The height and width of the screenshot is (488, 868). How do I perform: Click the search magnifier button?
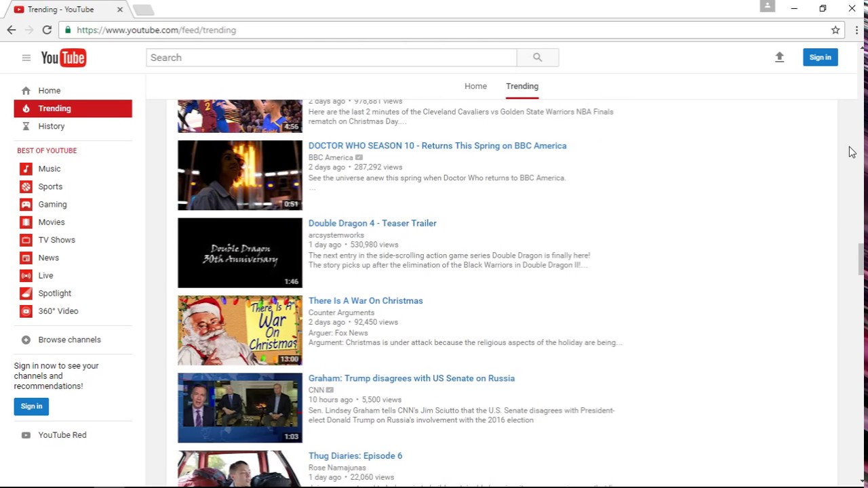(538, 58)
